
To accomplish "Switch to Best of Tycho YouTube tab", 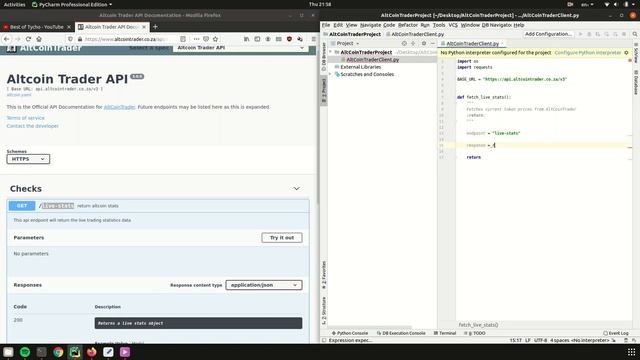I will (x=37, y=27).
